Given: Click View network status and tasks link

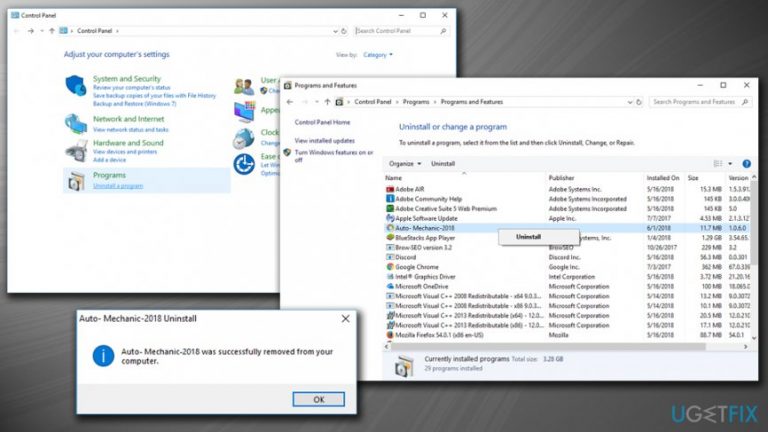Looking at the screenshot, I should point(131,130).
